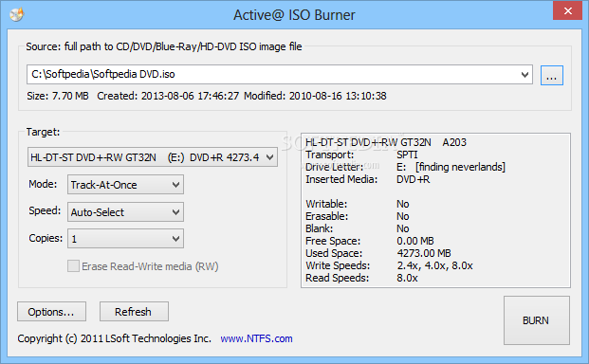Click the Source full path group label
589x364 pixels.
[x=164, y=46]
